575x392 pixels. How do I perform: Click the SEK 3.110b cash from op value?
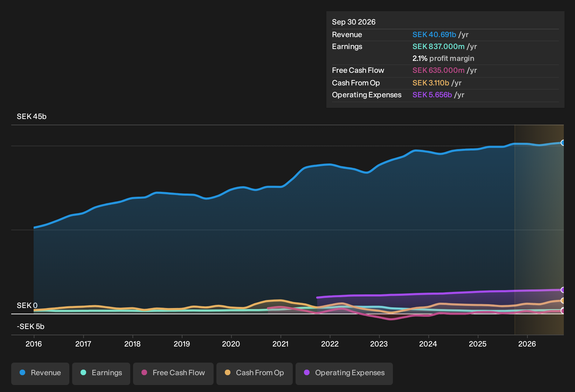[x=431, y=83]
